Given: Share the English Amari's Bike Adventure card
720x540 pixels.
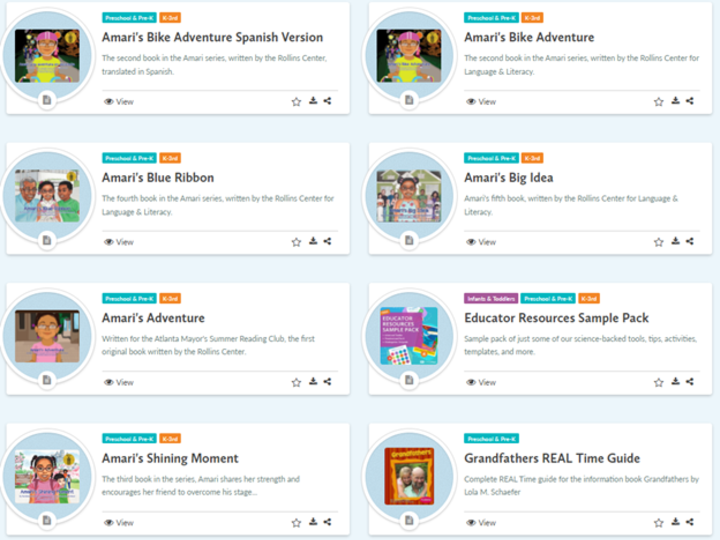Looking at the screenshot, I should tap(690, 101).
